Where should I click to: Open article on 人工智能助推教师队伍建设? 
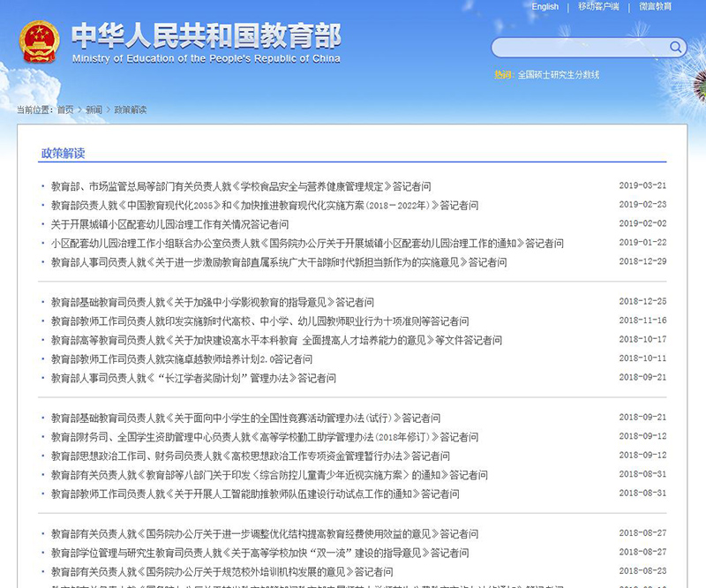pyautogui.click(x=255, y=494)
